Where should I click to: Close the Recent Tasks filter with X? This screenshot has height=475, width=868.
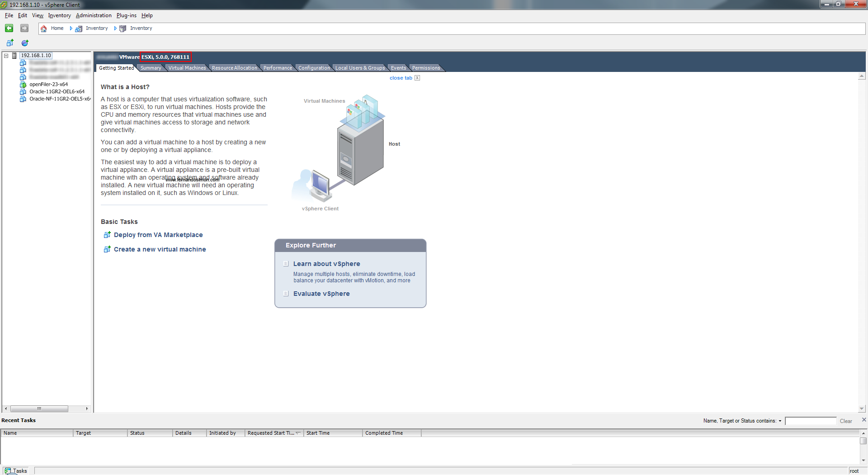864,420
